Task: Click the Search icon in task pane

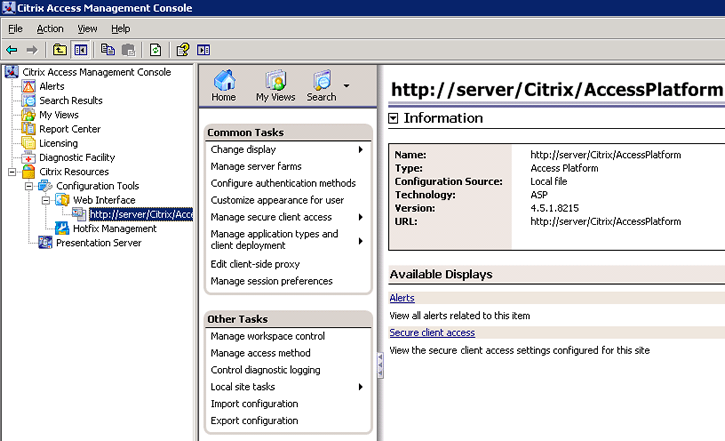Action: (x=321, y=86)
